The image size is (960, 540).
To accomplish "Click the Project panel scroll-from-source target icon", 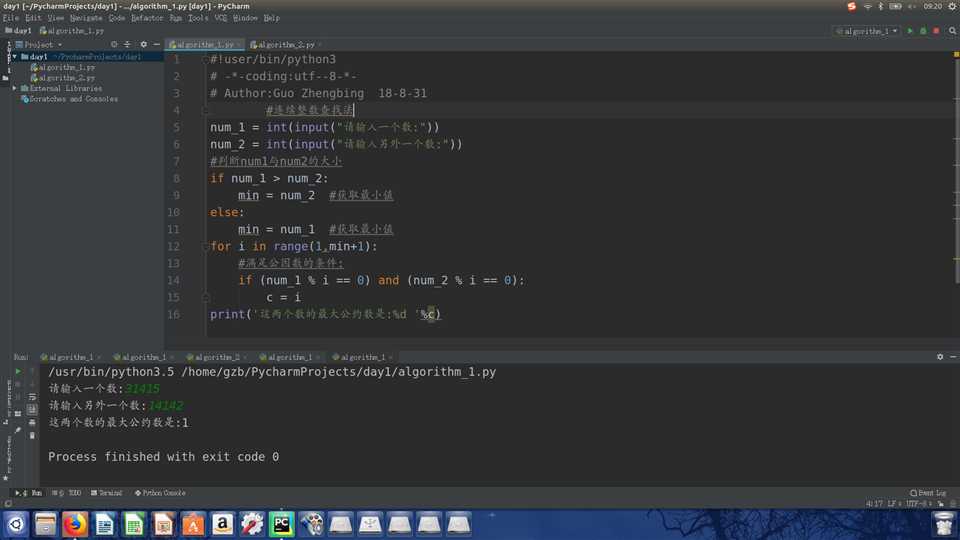I will coord(114,44).
